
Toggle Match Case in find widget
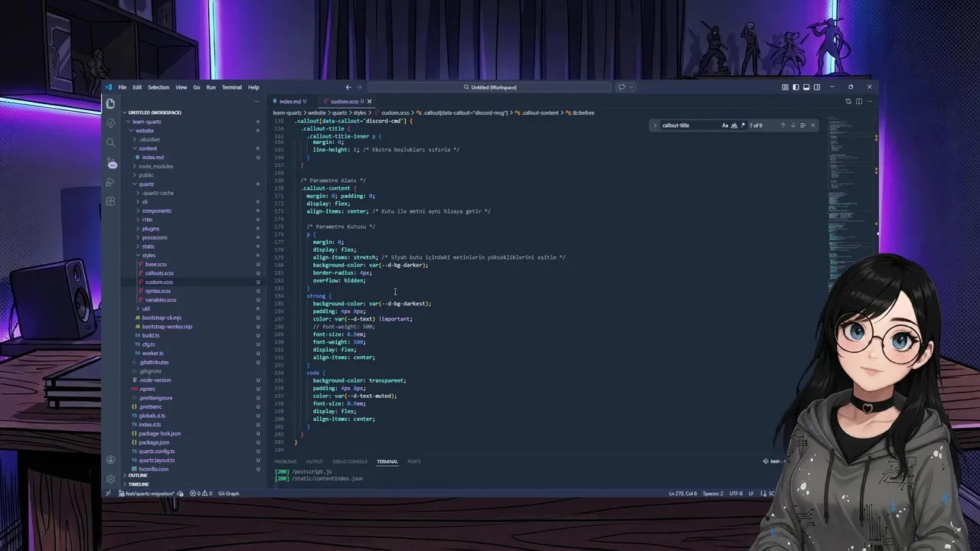[x=725, y=126]
